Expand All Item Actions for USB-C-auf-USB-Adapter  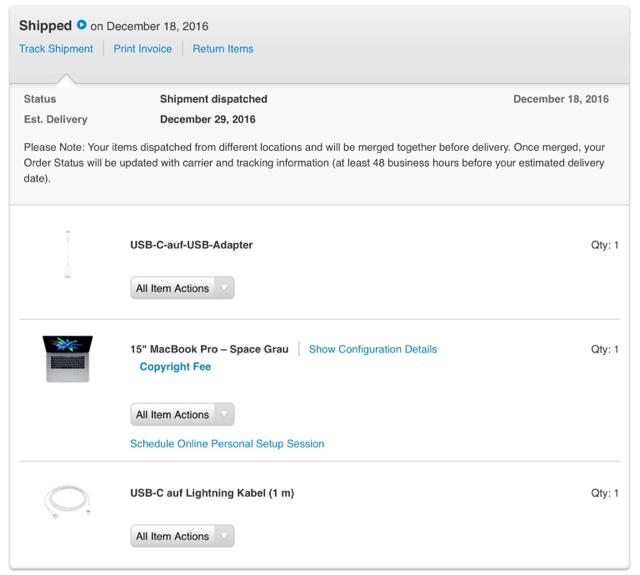182,288
